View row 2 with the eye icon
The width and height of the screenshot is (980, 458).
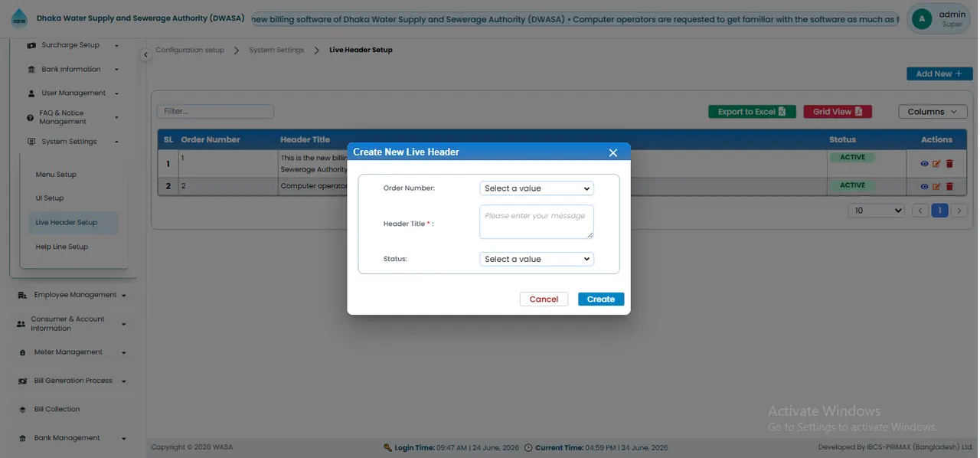925,186
